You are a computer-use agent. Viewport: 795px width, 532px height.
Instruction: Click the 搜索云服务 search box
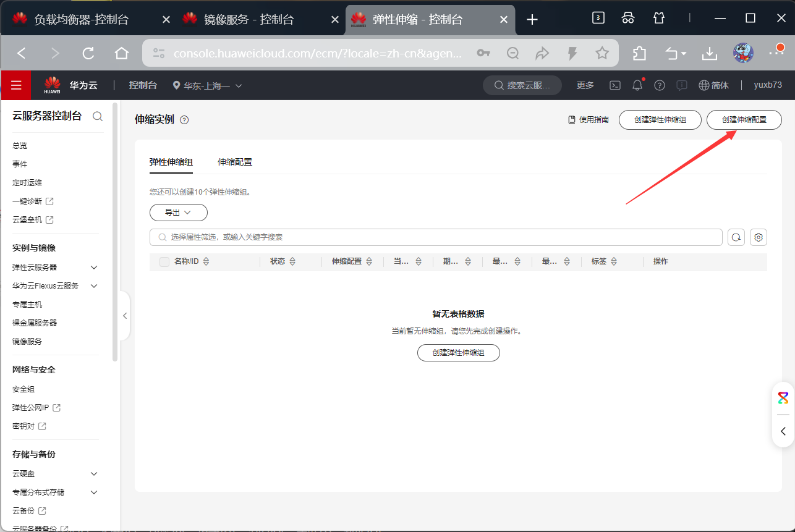522,85
